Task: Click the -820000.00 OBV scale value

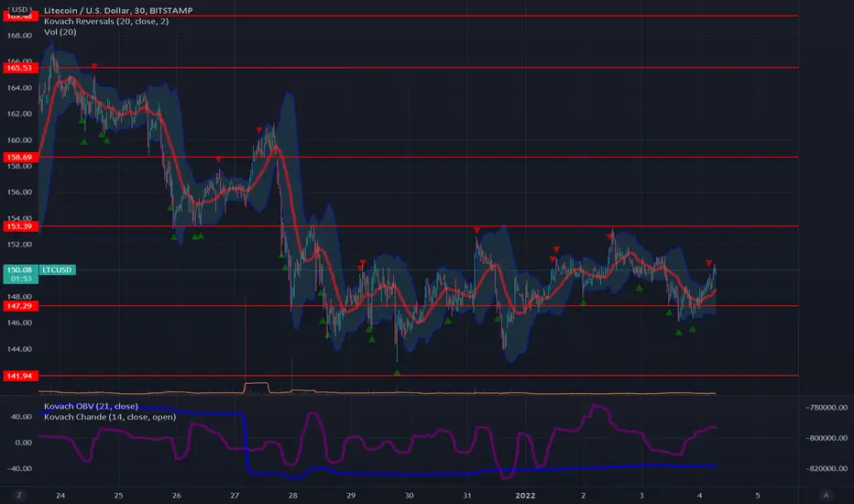Action: pyautogui.click(x=827, y=468)
